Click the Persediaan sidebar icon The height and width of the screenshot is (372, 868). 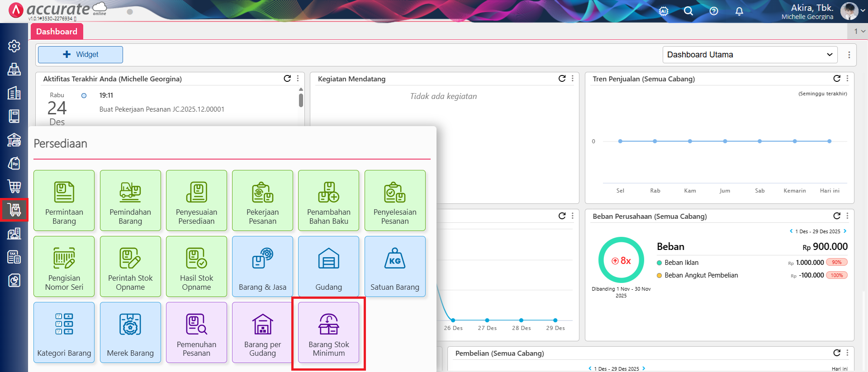click(14, 210)
